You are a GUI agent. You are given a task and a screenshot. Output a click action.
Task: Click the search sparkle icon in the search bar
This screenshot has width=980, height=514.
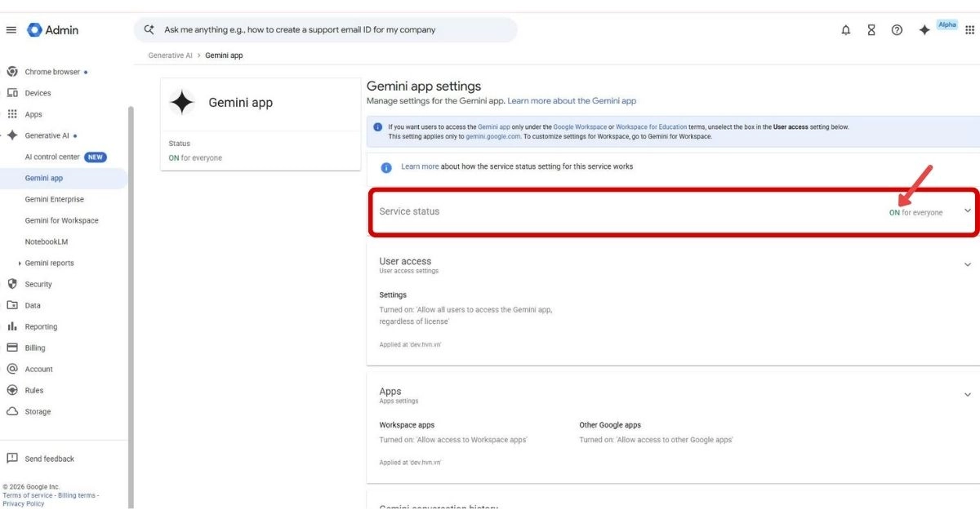click(x=149, y=29)
